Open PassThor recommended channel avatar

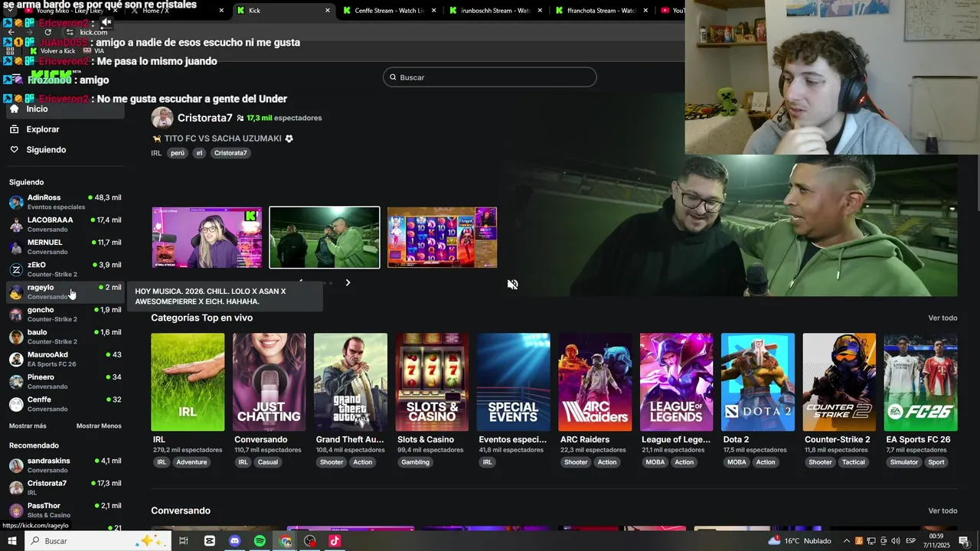(x=16, y=510)
